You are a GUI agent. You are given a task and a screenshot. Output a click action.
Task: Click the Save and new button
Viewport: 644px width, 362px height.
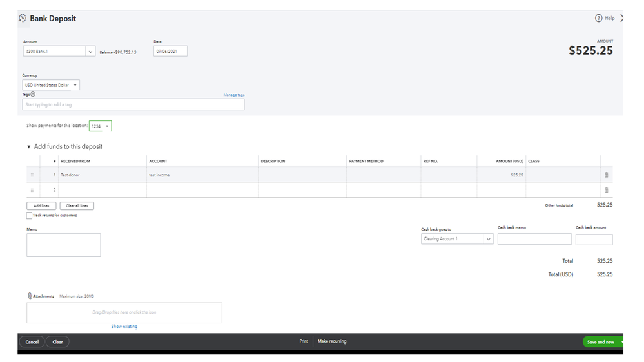600,342
